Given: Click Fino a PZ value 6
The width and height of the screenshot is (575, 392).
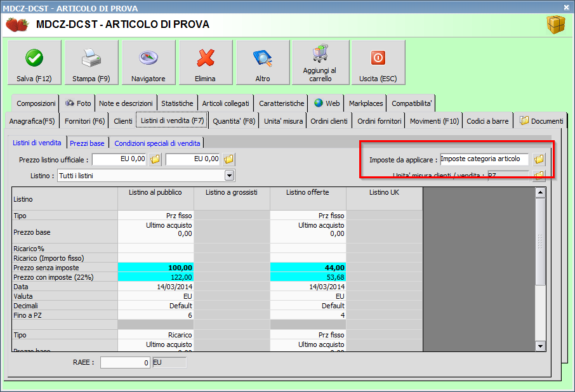Looking at the screenshot, I should [x=155, y=315].
